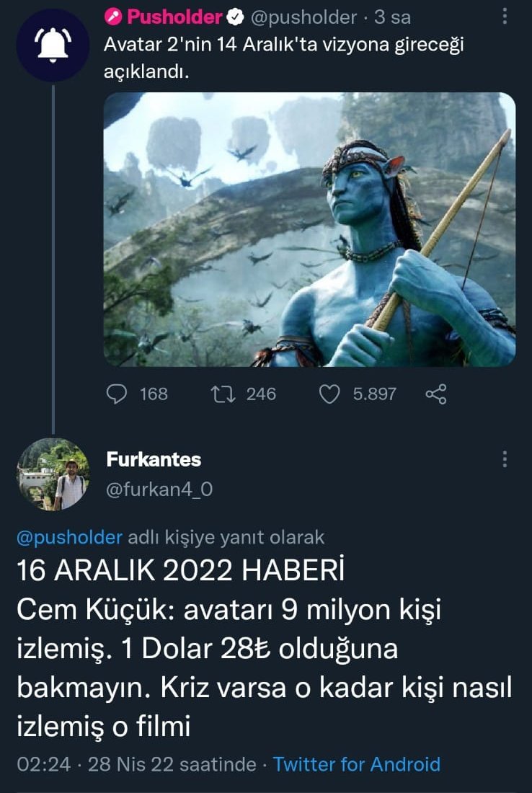Click the Furkantes reply text about Cem Küçük
532x793 pixels.
265,648
